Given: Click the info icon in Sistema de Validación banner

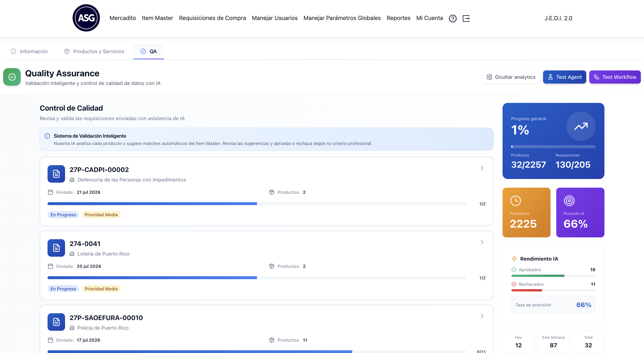Looking at the screenshot, I should point(47,136).
